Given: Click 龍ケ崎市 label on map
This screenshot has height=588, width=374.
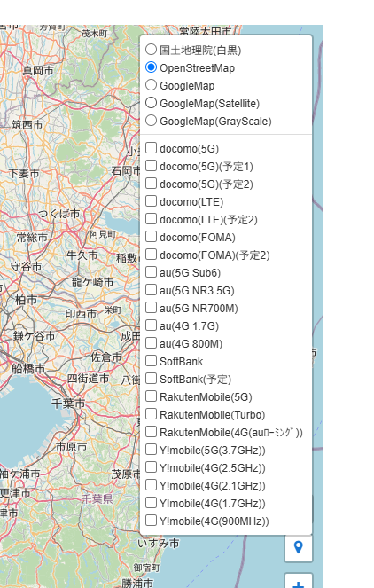Looking at the screenshot, I should tap(92, 282).
